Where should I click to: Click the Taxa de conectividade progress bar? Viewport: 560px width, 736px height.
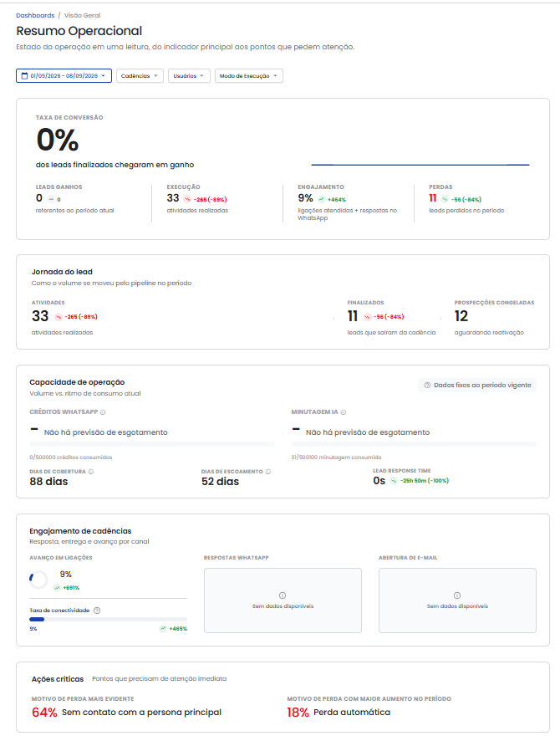pos(109,619)
